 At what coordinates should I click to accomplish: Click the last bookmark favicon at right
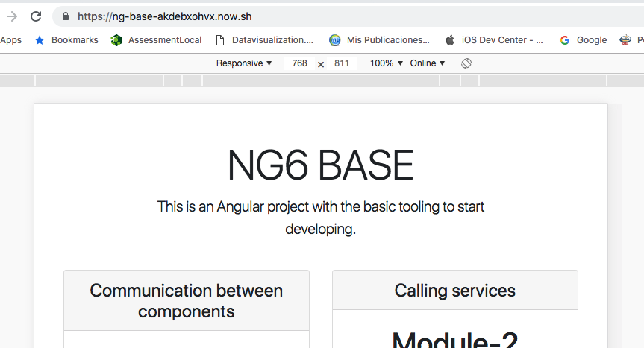(625, 40)
